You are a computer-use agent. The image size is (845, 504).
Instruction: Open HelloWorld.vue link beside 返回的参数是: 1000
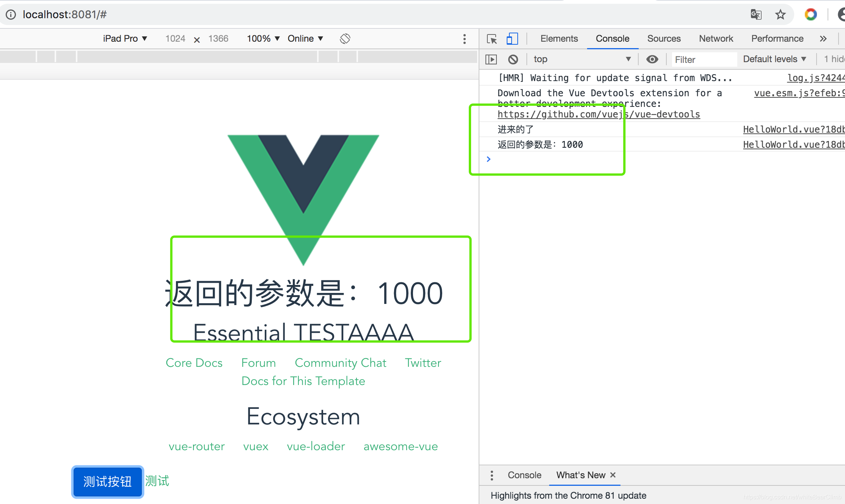coord(794,145)
